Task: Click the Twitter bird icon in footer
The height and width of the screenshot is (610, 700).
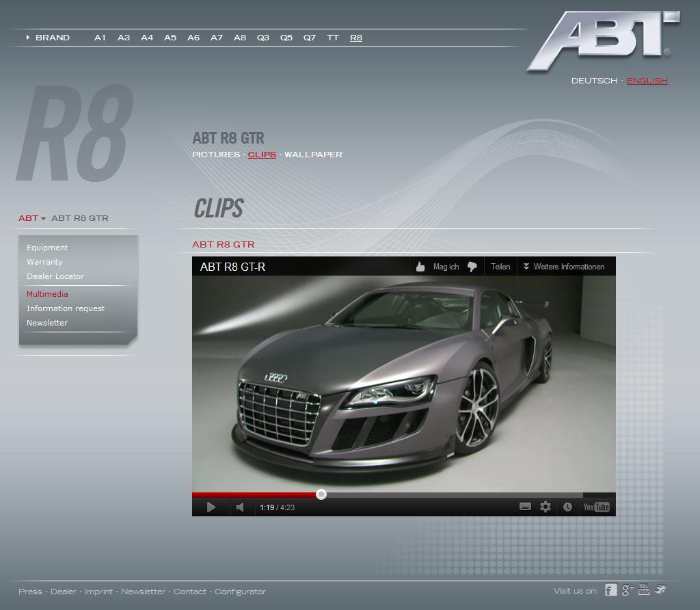Action: pos(661,589)
